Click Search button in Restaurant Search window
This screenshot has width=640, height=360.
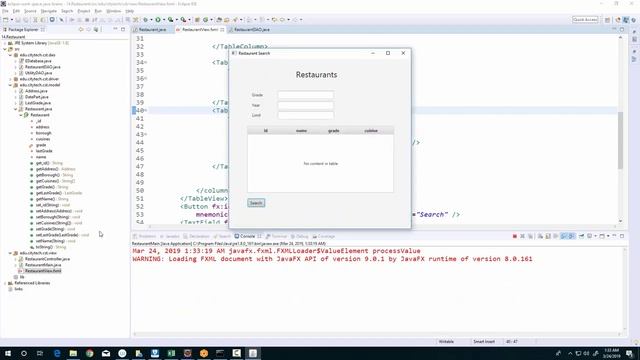[256, 203]
